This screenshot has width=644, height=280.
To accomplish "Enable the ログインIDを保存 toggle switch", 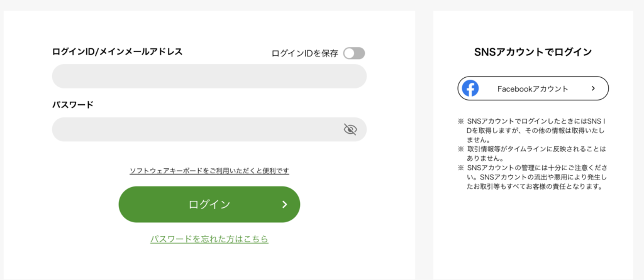I will point(354,53).
